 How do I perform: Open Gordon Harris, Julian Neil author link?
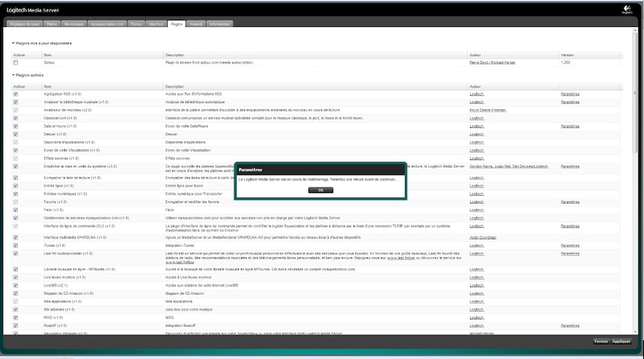click(509, 167)
